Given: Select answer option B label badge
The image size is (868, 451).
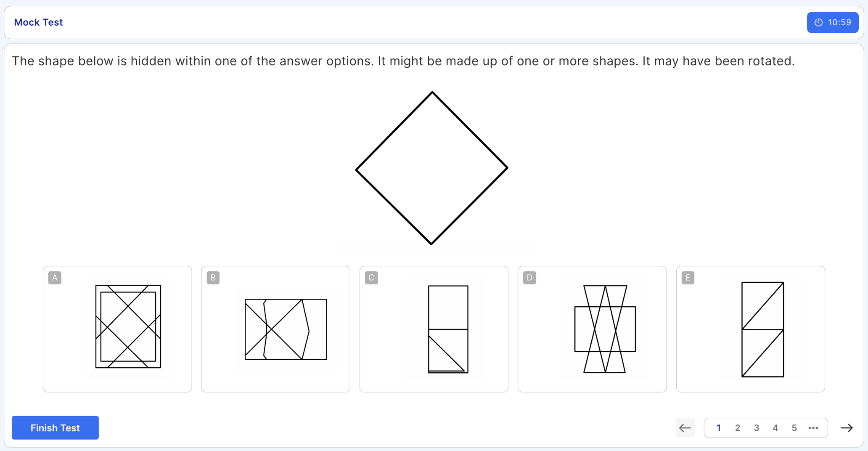Looking at the screenshot, I should [x=213, y=278].
